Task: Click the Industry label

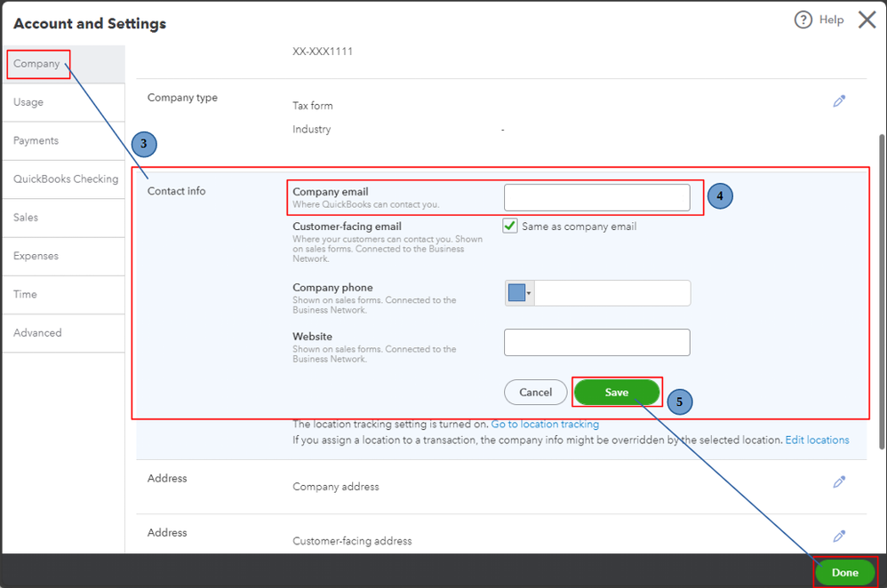Action: tap(312, 130)
